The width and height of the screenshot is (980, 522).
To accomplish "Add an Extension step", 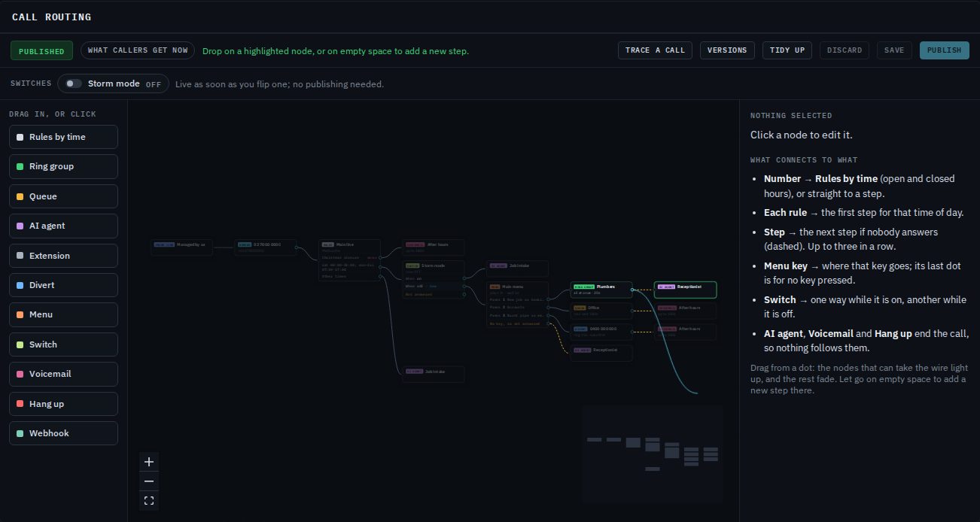I will [63, 256].
